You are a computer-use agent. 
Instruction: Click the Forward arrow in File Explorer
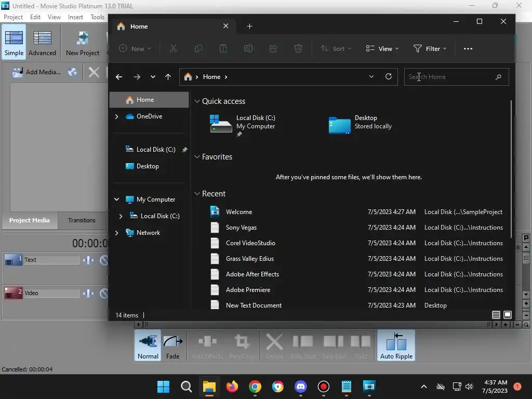point(137,77)
